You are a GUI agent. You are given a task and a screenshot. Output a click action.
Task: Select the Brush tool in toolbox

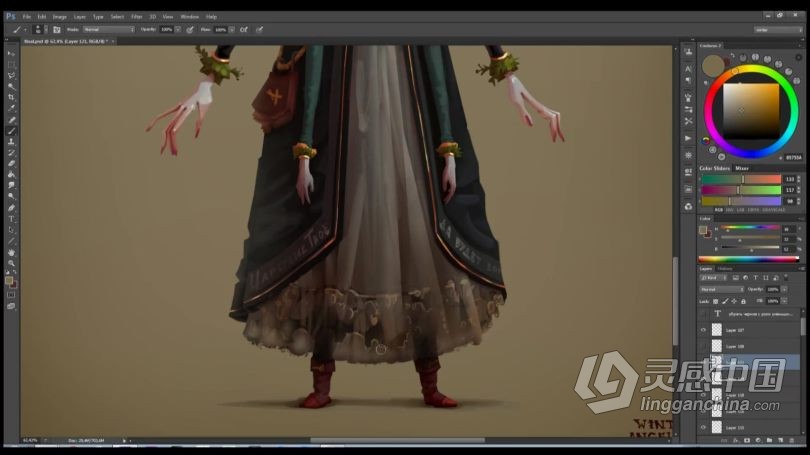[x=11, y=131]
